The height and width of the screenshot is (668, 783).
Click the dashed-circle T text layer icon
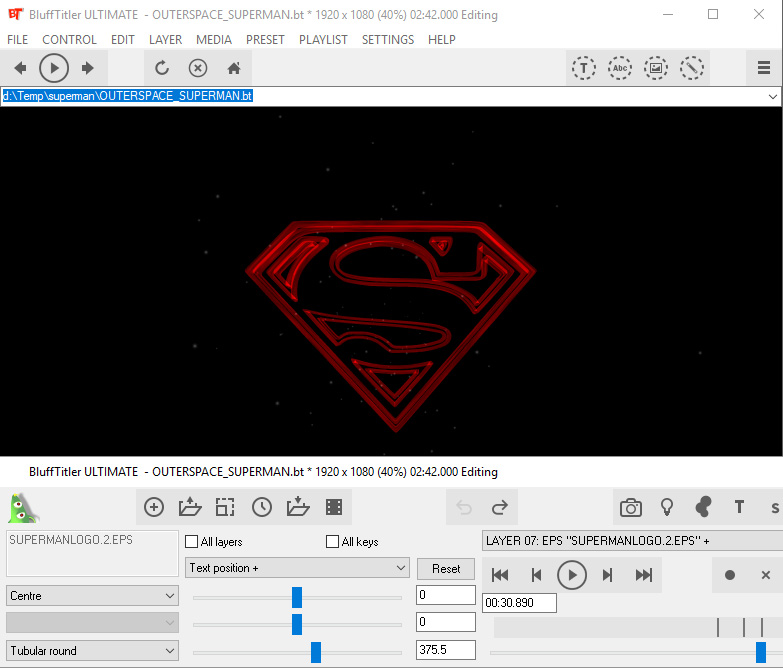pos(584,68)
